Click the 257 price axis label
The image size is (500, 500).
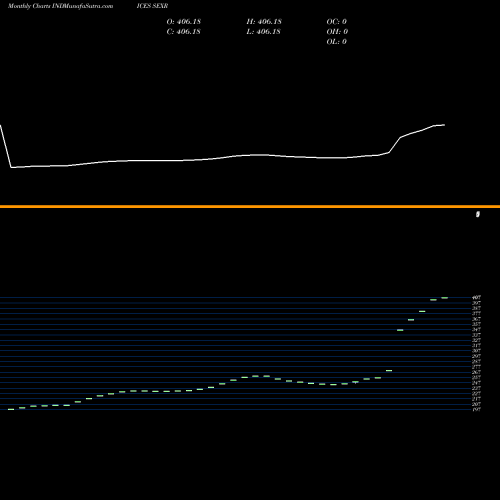477,377
